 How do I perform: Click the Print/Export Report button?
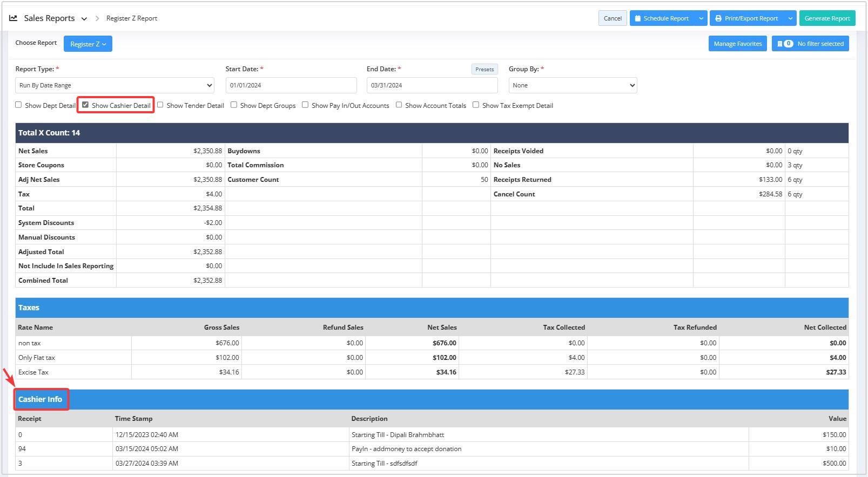747,18
